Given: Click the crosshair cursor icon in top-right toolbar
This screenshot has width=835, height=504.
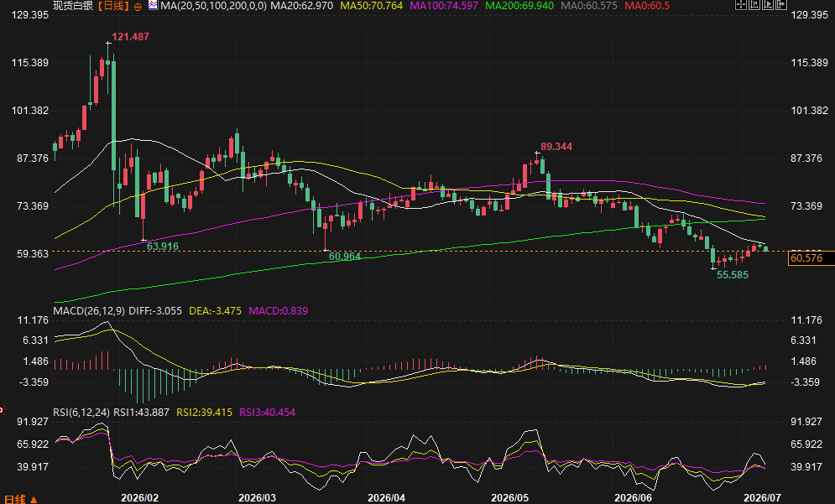Looking at the screenshot, I should (741, 5).
